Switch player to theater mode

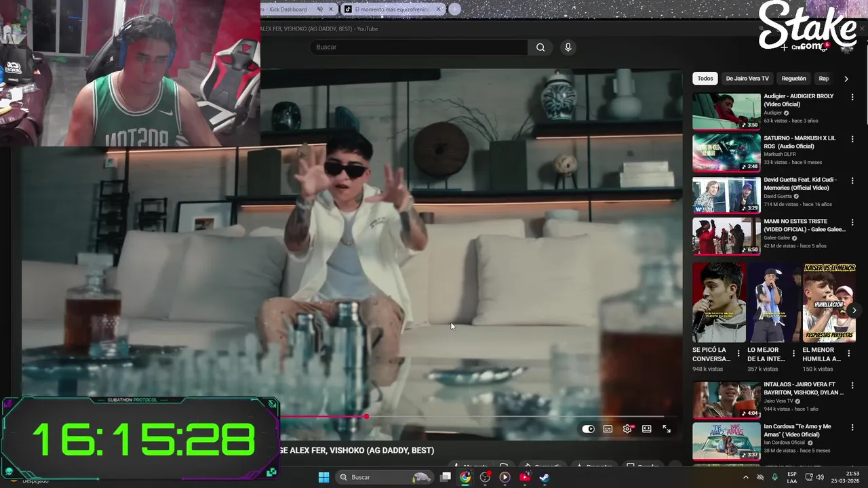[647, 429]
